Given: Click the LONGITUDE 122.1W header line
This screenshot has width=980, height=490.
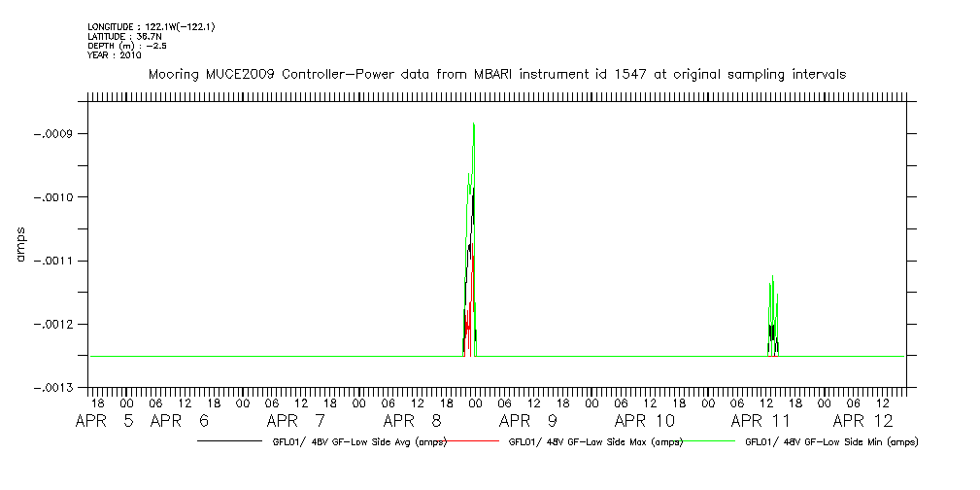Looking at the screenshot, I should pos(151,26).
